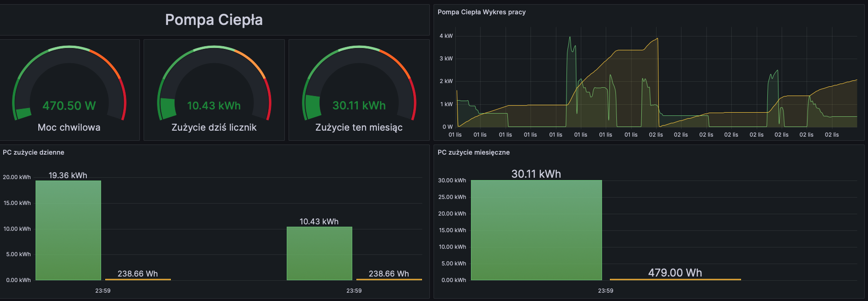Click the 4 kW label on the work chart axis
Viewport: 868px width, 301px height.
(446, 36)
